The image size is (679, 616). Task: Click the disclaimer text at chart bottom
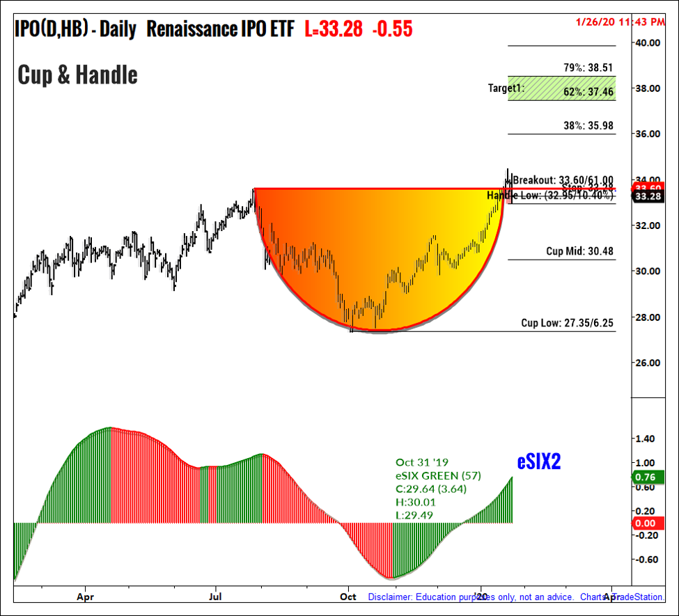click(515, 597)
